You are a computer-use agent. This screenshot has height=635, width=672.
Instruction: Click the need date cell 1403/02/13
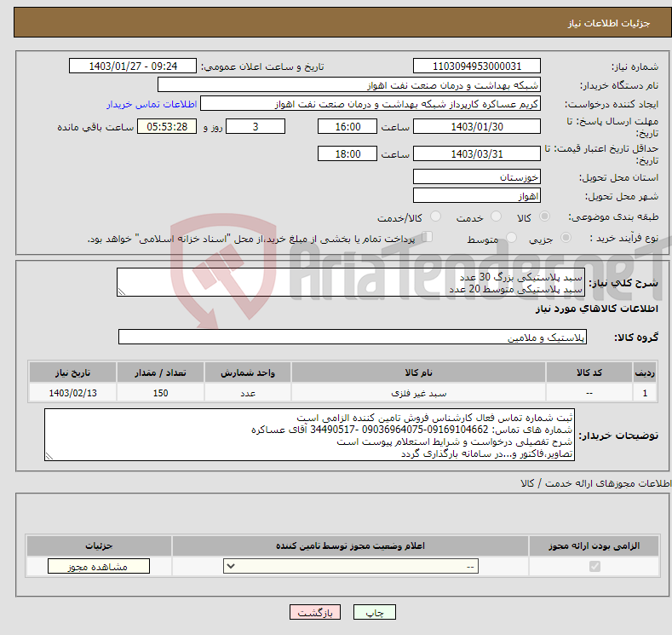[72, 393]
